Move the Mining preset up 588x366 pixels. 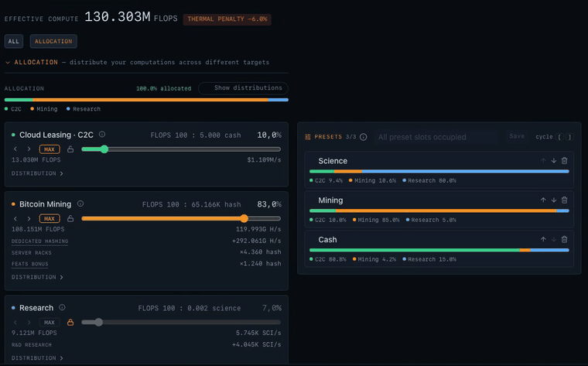[x=543, y=200]
